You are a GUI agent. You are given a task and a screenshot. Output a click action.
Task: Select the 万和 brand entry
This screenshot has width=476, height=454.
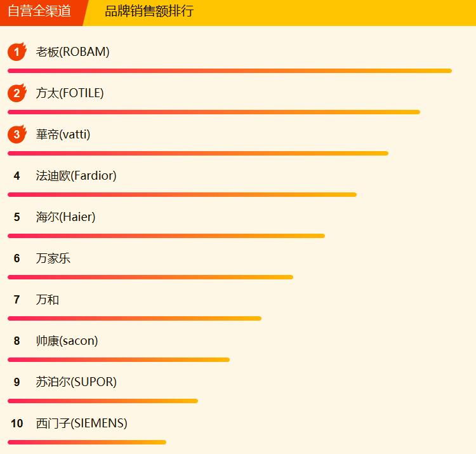48,300
